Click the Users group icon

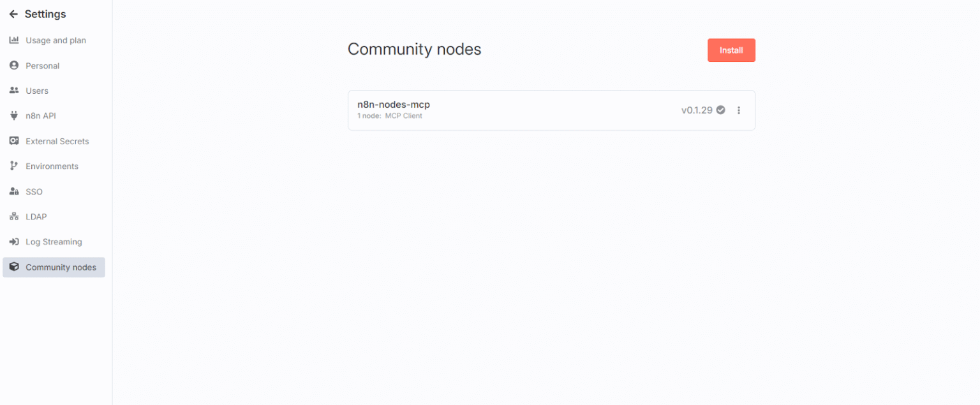[14, 91]
